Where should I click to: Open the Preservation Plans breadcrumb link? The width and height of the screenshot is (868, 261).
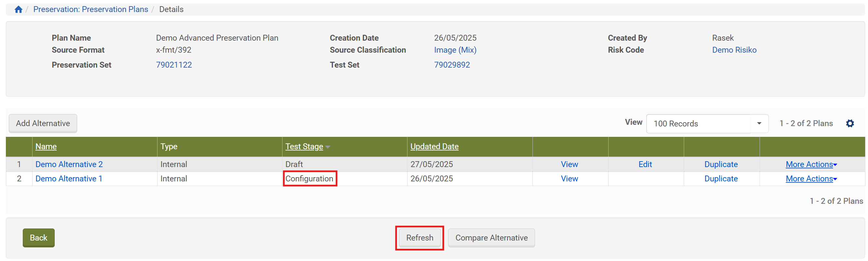click(x=90, y=9)
